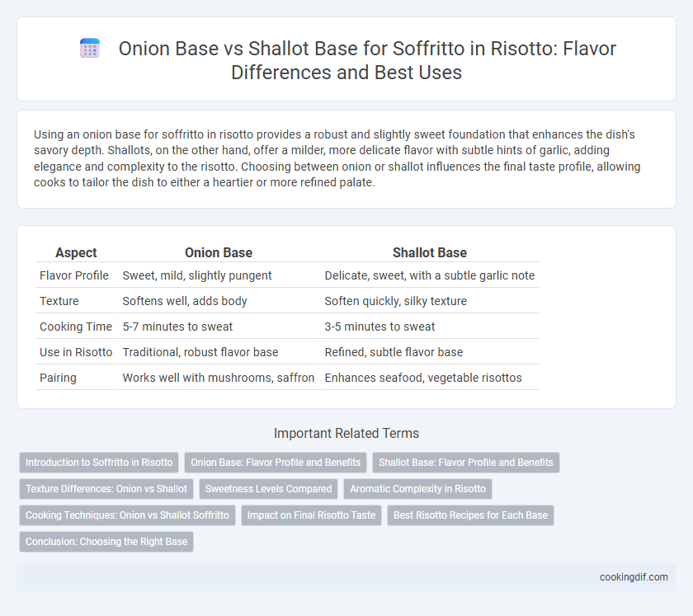Click the 'Aspect' column header

tap(76, 253)
